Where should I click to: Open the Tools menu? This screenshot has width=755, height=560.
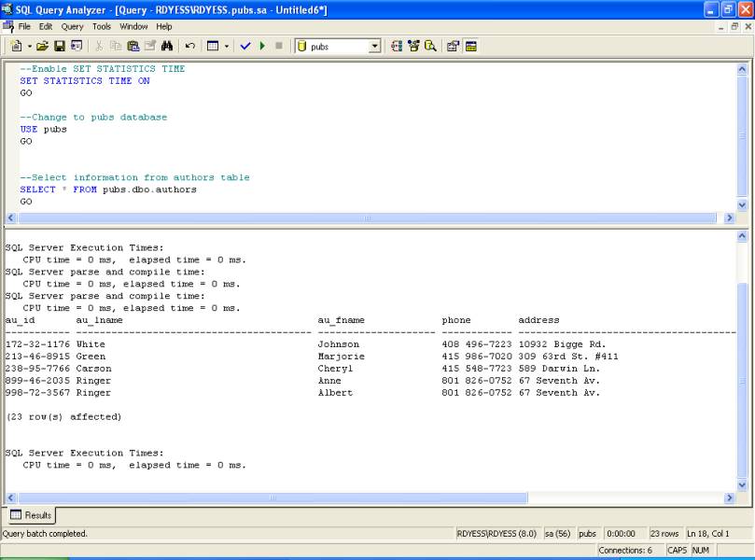coord(102,27)
